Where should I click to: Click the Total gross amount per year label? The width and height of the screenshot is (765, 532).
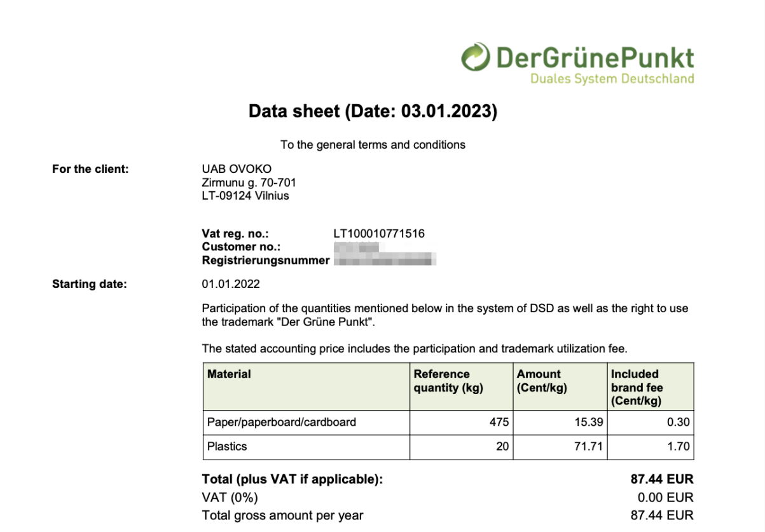[282, 515]
